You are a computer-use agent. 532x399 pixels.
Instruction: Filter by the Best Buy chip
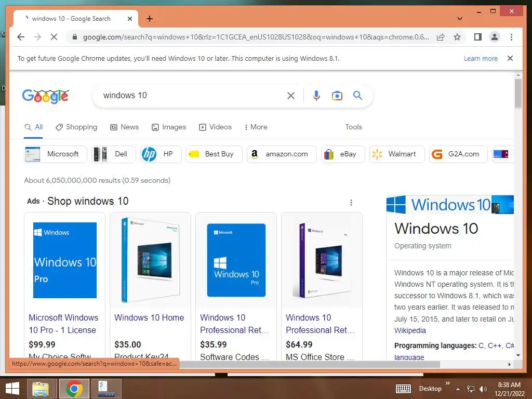214,154
